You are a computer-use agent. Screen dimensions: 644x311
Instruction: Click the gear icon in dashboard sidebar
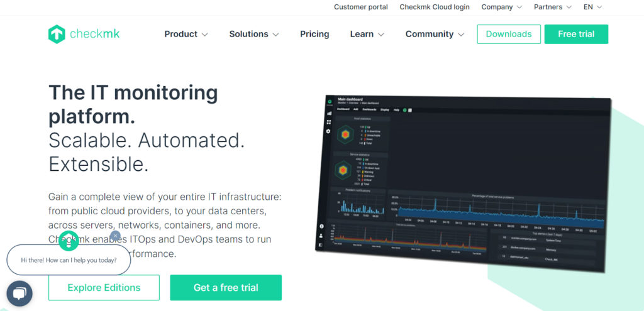tap(328, 131)
